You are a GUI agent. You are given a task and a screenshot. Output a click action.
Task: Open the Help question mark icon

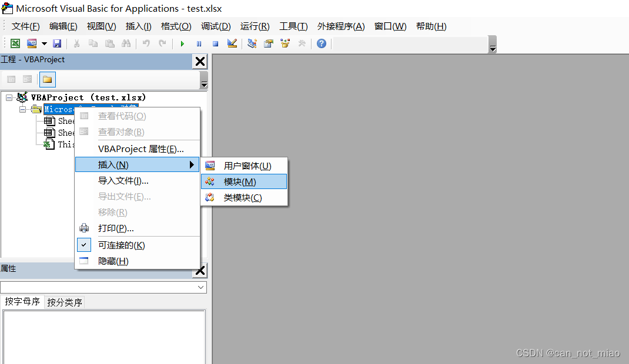tap(322, 43)
